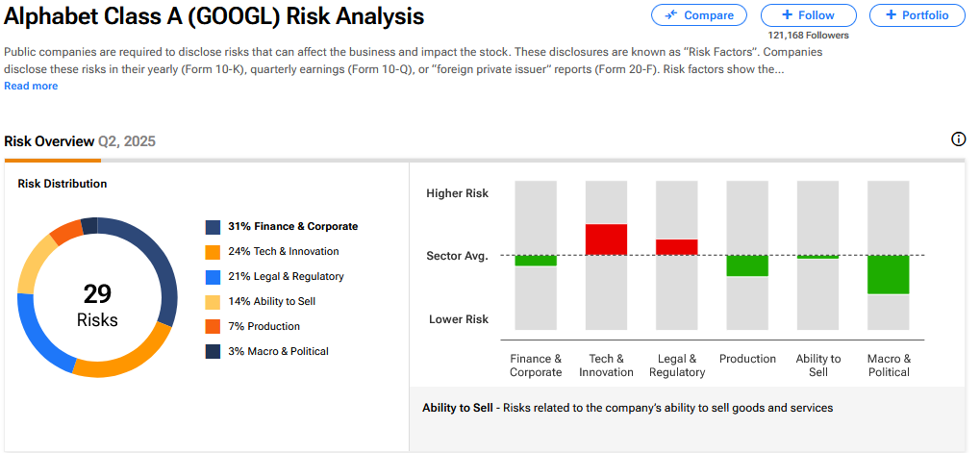
Task: Click the 29 Risks donut chart center
Action: (x=97, y=306)
